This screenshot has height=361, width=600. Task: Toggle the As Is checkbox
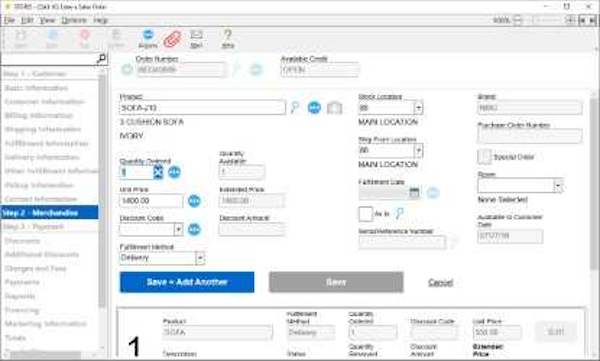(x=365, y=214)
